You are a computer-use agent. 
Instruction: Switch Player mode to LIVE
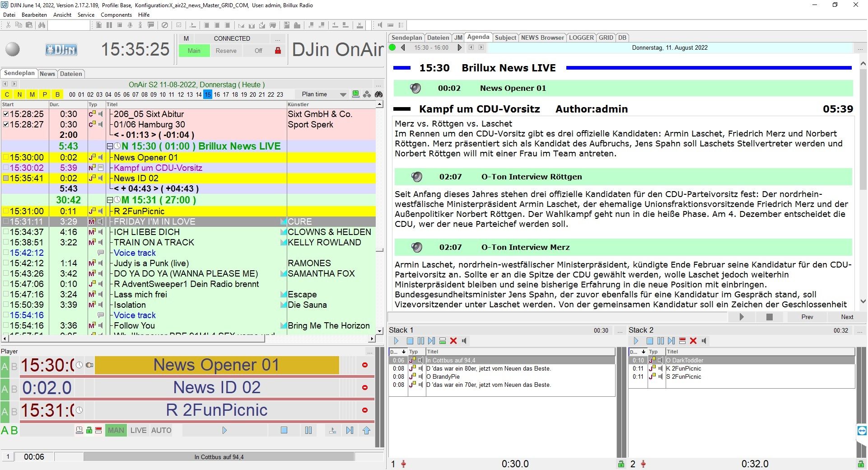(x=138, y=430)
